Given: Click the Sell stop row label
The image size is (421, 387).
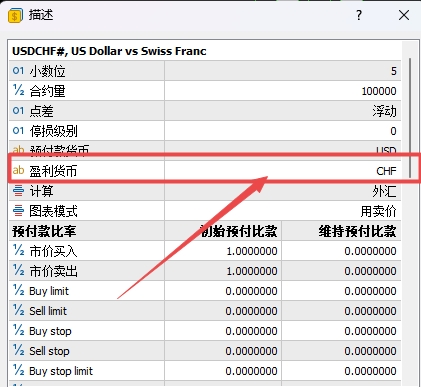Looking at the screenshot, I should click(x=49, y=351).
